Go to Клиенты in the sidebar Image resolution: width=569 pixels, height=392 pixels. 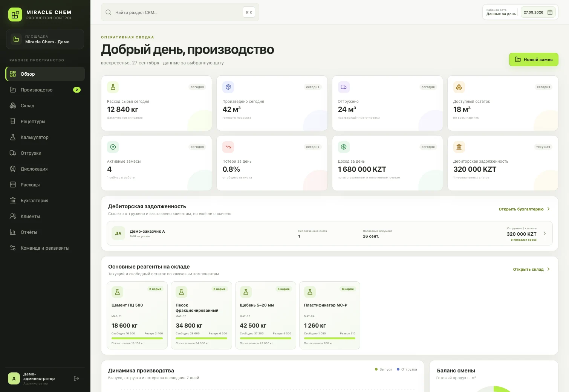pyautogui.click(x=45, y=216)
